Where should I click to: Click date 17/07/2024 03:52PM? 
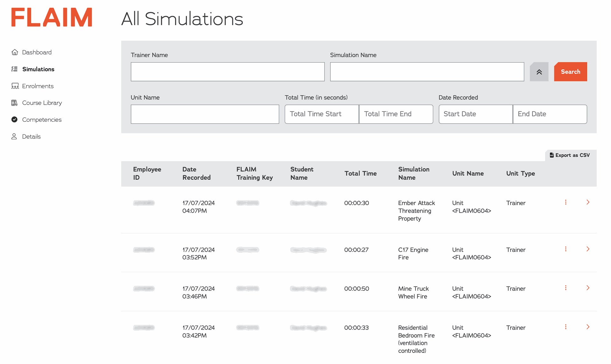coord(199,254)
